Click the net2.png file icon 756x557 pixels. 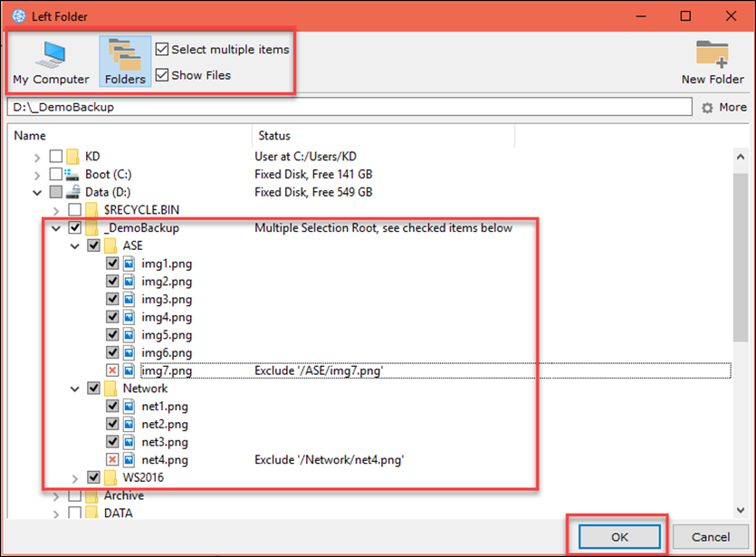[129, 425]
